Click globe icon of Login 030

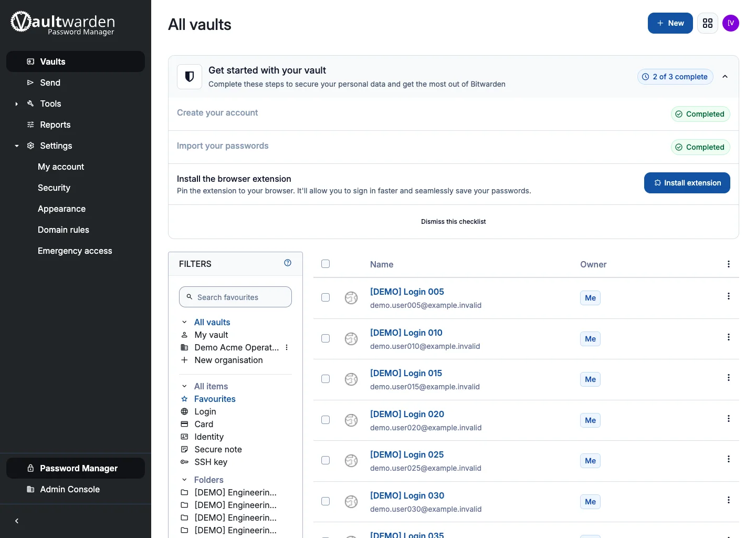pyautogui.click(x=351, y=502)
